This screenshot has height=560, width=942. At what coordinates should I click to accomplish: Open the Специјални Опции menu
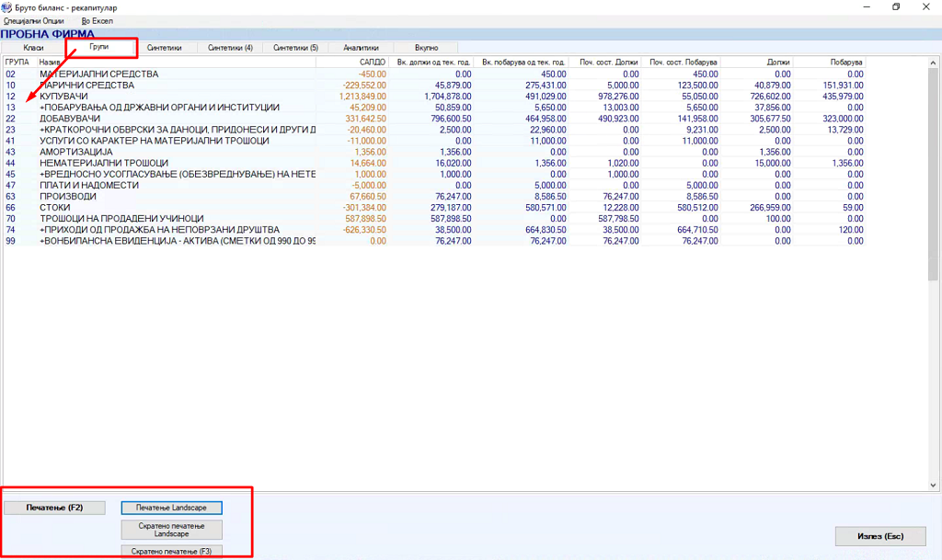34,20
